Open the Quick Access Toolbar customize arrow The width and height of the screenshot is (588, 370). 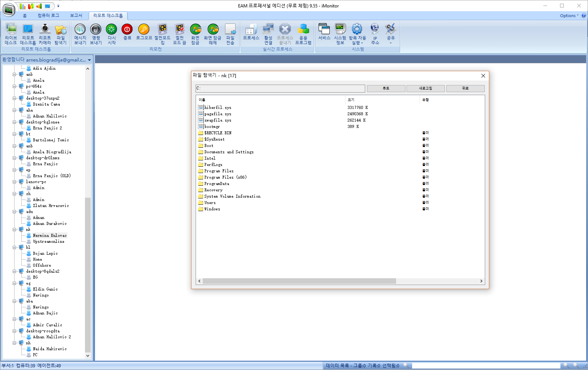58,6
